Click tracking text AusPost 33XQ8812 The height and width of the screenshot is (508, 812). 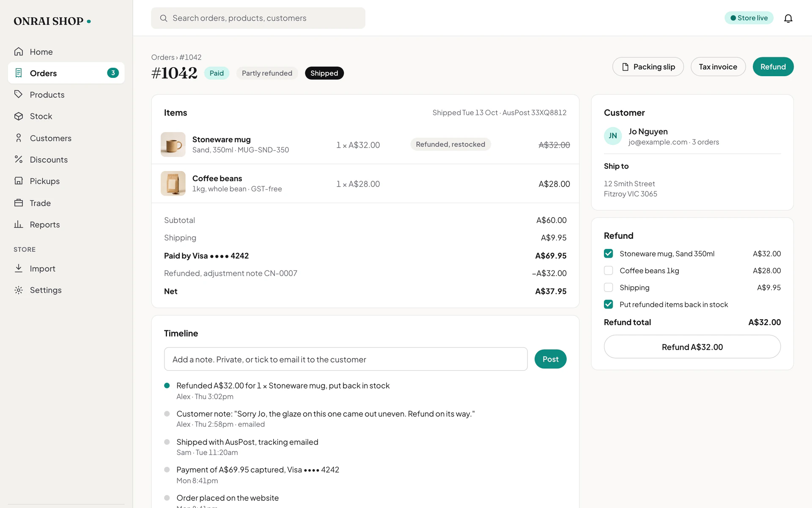534,113
